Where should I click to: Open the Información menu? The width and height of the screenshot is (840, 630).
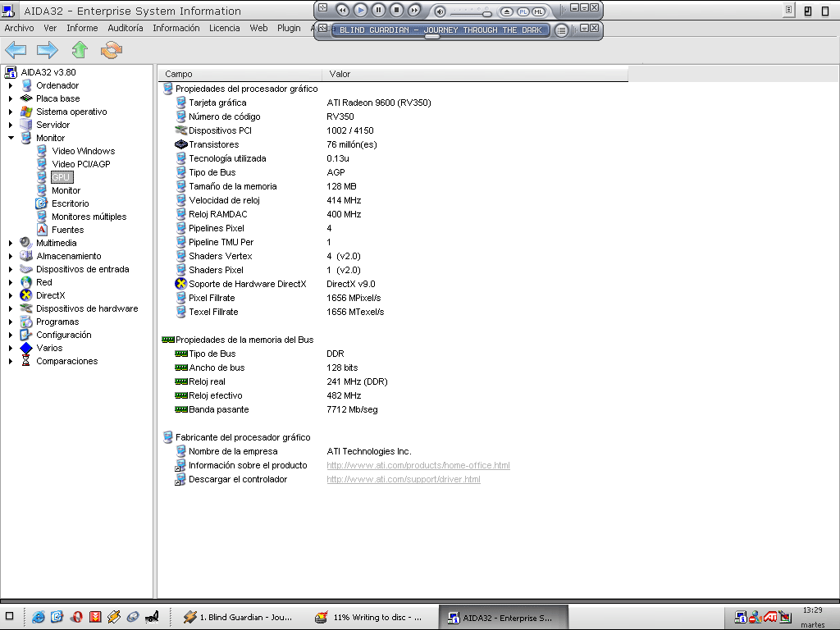pos(176,28)
